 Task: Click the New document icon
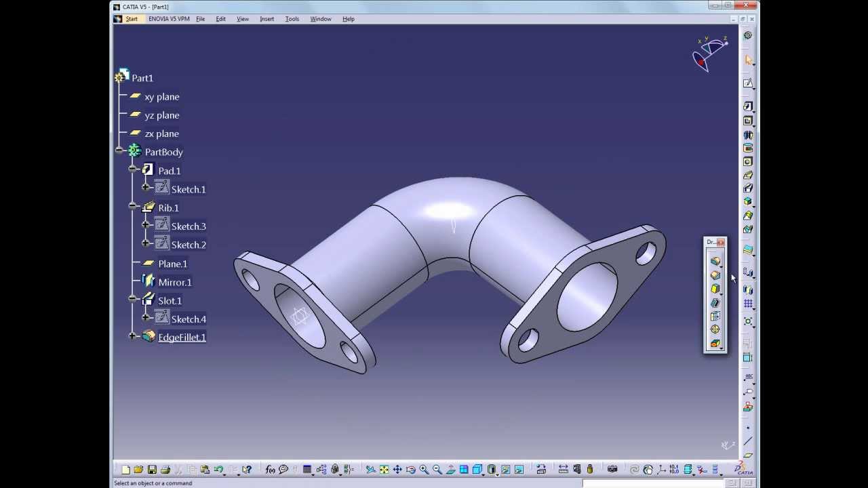125,469
